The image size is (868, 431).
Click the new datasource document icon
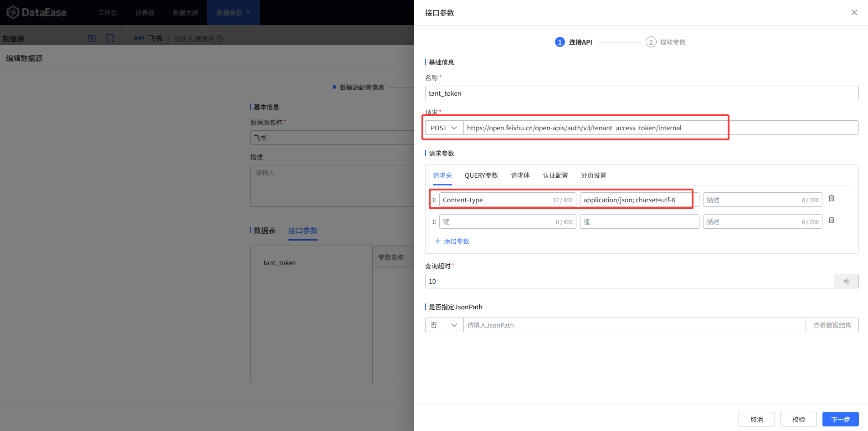tap(110, 38)
